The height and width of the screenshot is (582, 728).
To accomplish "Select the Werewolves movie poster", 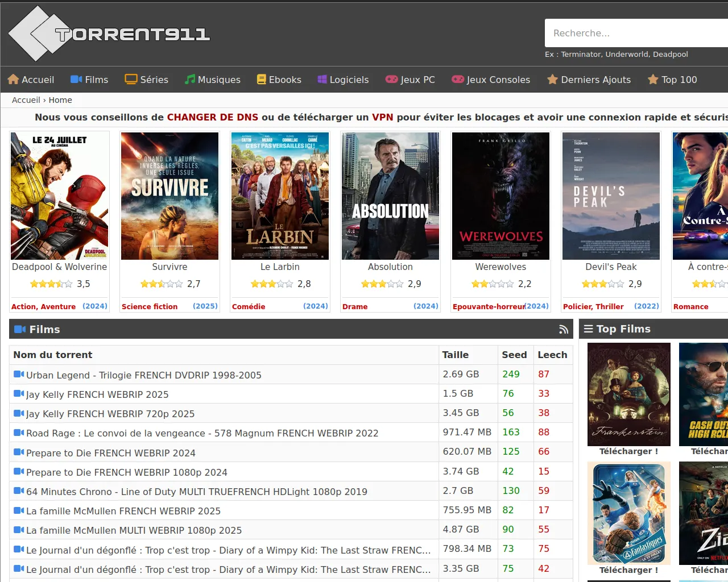I will (x=500, y=196).
